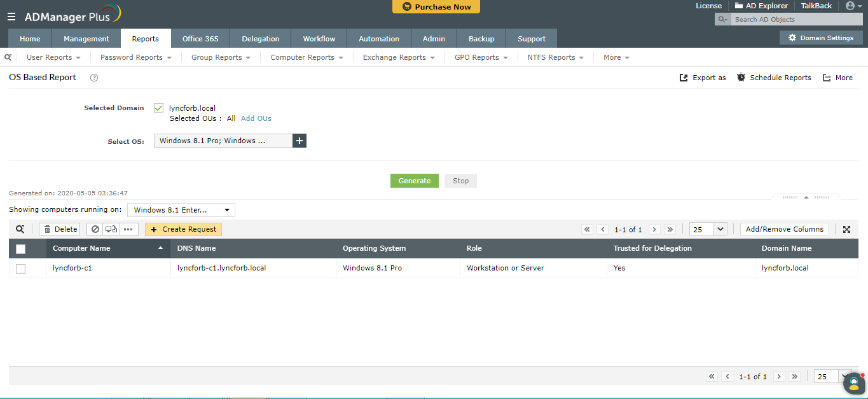This screenshot has width=868, height=399.
Task: Go to the next page in top pagination
Action: 654,229
